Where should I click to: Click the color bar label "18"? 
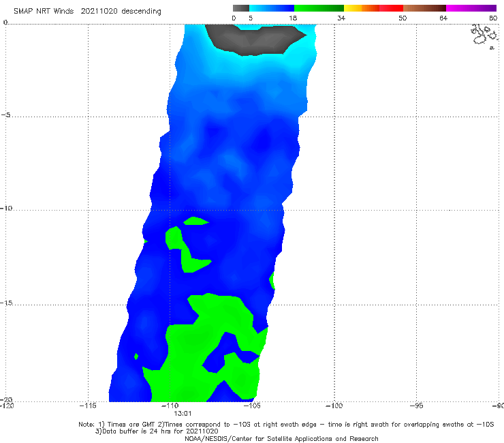click(293, 18)
